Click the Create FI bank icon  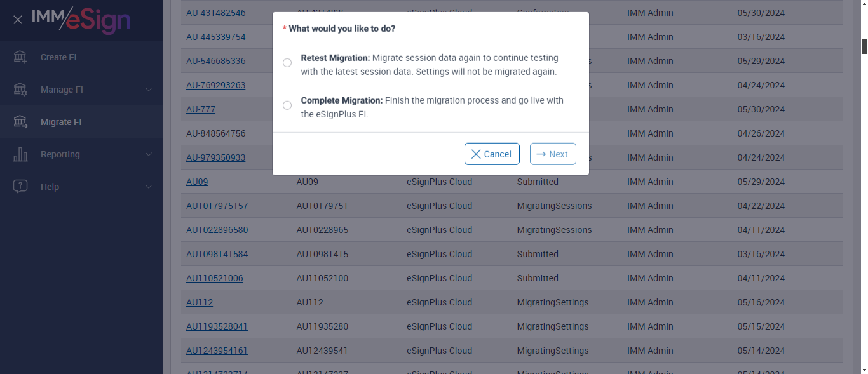pos(20,57)
